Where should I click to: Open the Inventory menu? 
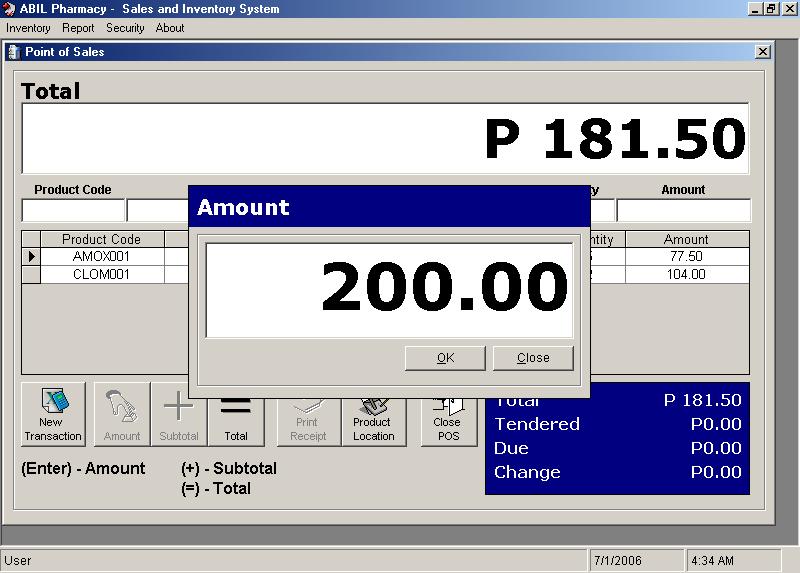tap(28, 28)
